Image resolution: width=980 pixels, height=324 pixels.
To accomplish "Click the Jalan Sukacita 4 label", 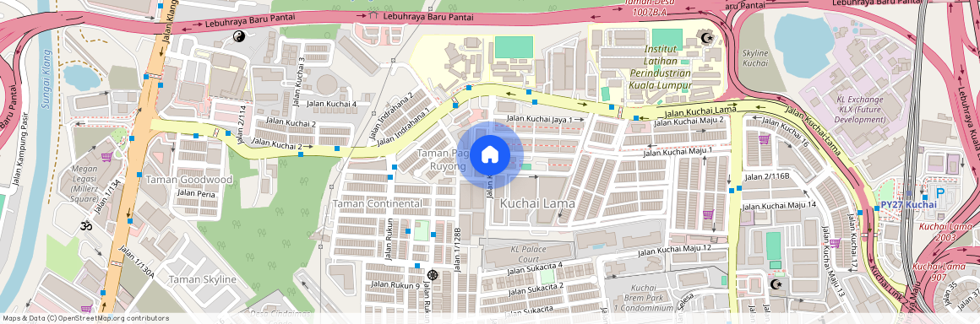I will point(535,269).
